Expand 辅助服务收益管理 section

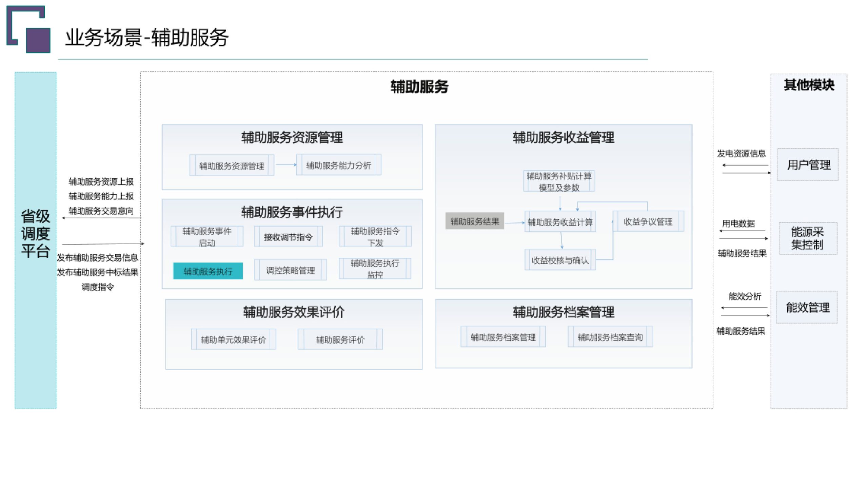pos(564,138)
